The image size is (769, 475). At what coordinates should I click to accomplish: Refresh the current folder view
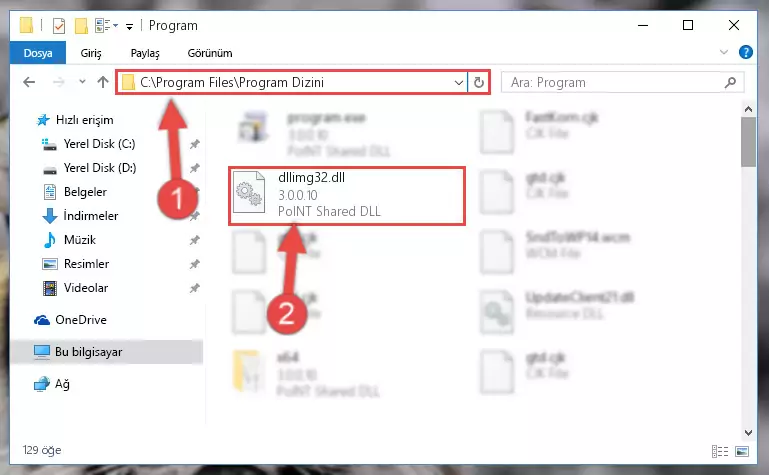(x=479, y=82)
